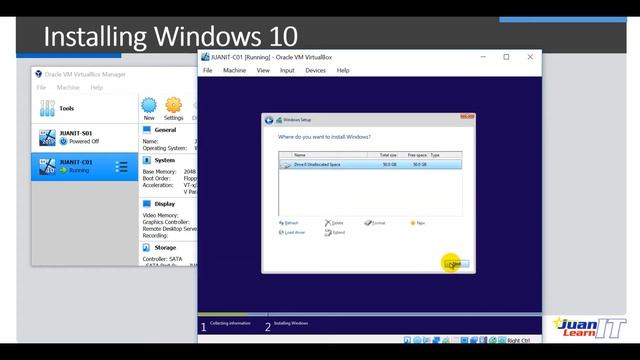Screen dimensions: 640x360
Task: Click the Total size column header
Action: (388, 155)
